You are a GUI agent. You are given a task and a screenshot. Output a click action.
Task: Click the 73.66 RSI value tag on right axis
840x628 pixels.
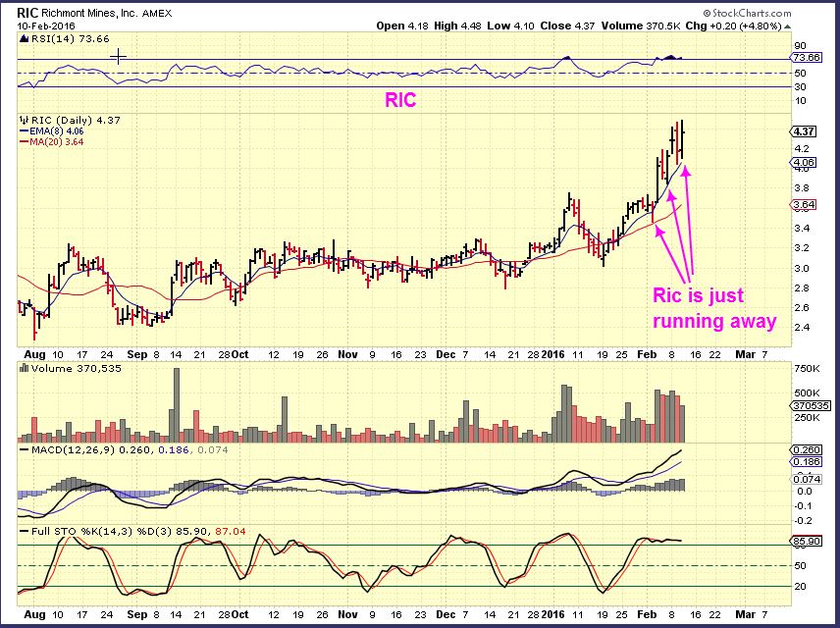807,58
